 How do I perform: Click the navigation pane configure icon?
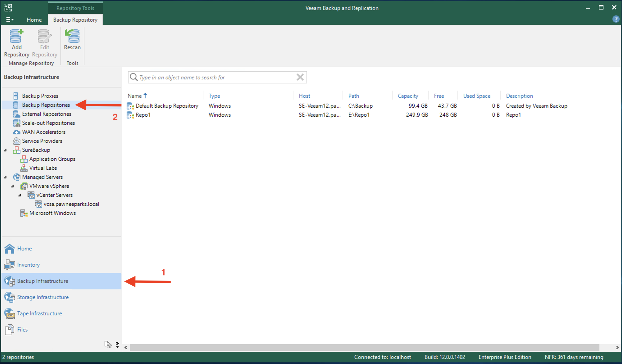108,344
